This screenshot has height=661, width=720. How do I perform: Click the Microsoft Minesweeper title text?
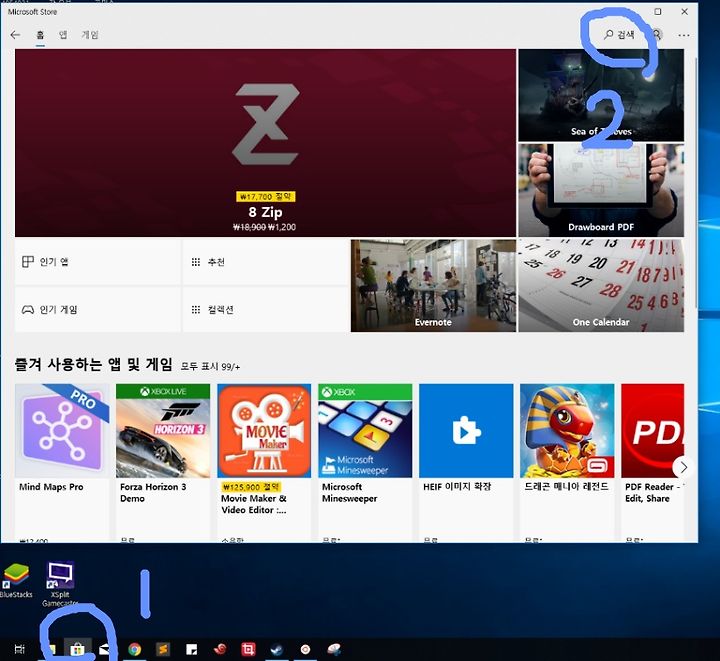pyautogui.click(x=349, y=493)
